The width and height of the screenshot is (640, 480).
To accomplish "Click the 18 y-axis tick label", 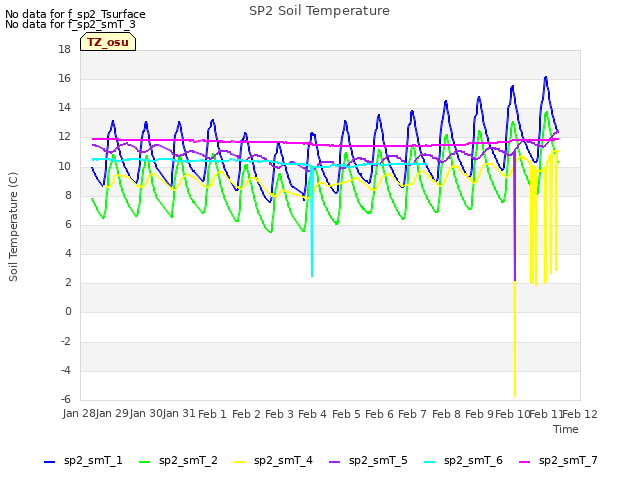I will [64, 49].
